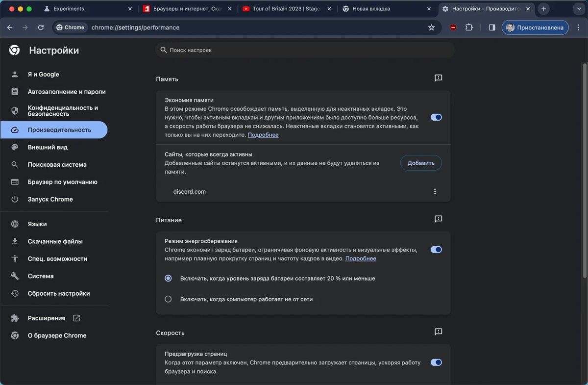This screenshot has width=588, height=385.
Task: Click the Поиск настроек search field
Action: [x=305, y=50]
